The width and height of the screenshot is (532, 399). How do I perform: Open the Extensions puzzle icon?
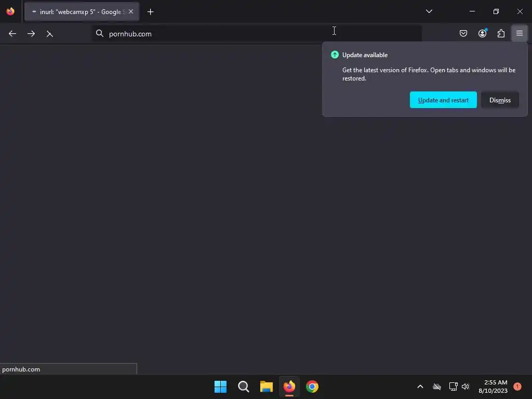tap(501, 33)
